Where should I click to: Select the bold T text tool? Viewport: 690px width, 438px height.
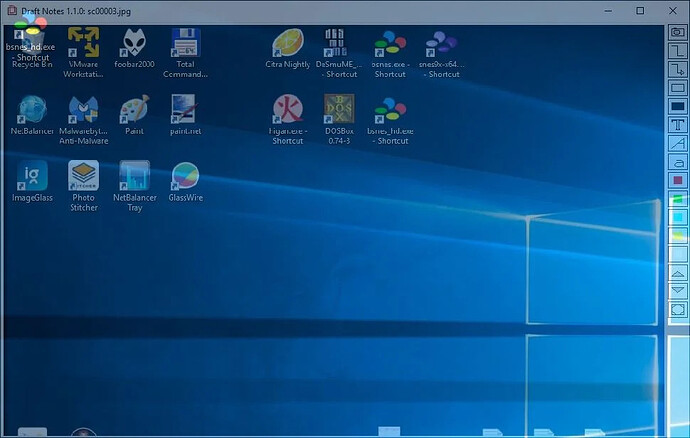coord(678,125)
